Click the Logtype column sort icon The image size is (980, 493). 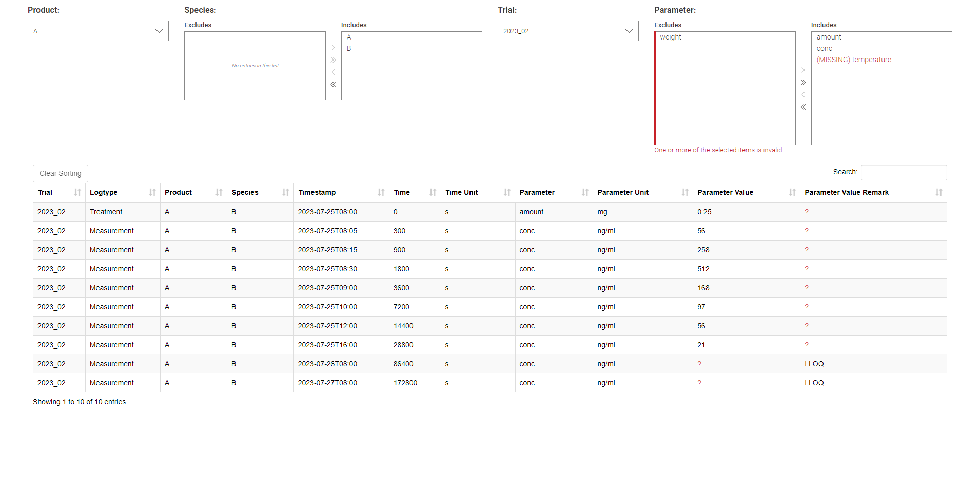pyautogui.click(x=152, y=192)
